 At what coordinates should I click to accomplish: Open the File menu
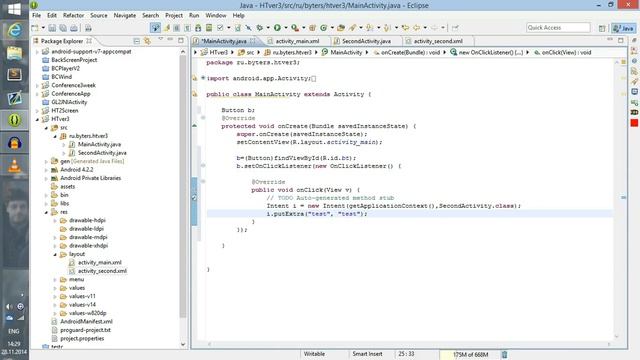point(36,15)
